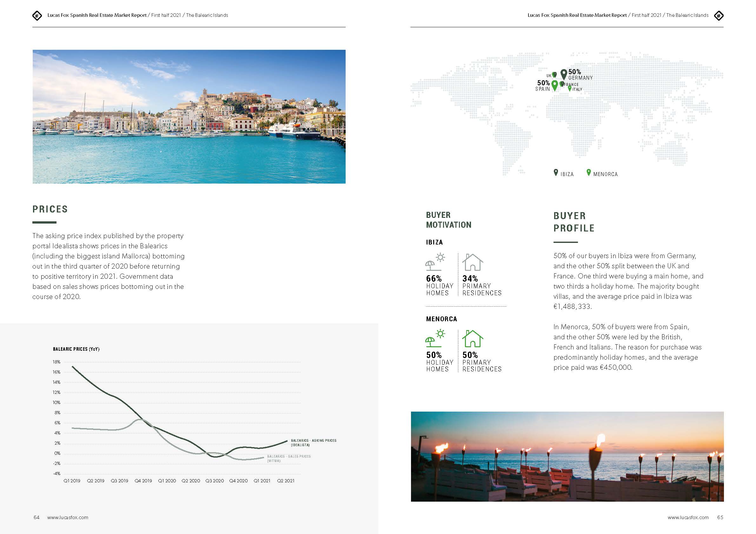
Task: Click the €450,000 average price text
Action: [616, 368]
